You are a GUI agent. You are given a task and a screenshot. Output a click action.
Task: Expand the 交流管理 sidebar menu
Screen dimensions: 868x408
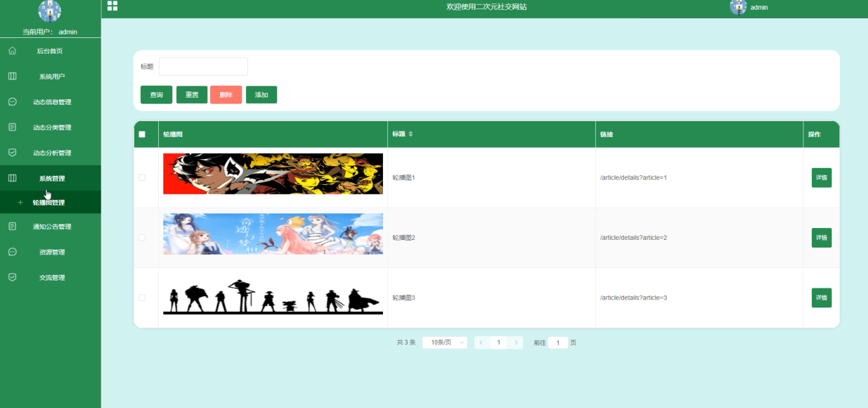click(x=51, y=277)
